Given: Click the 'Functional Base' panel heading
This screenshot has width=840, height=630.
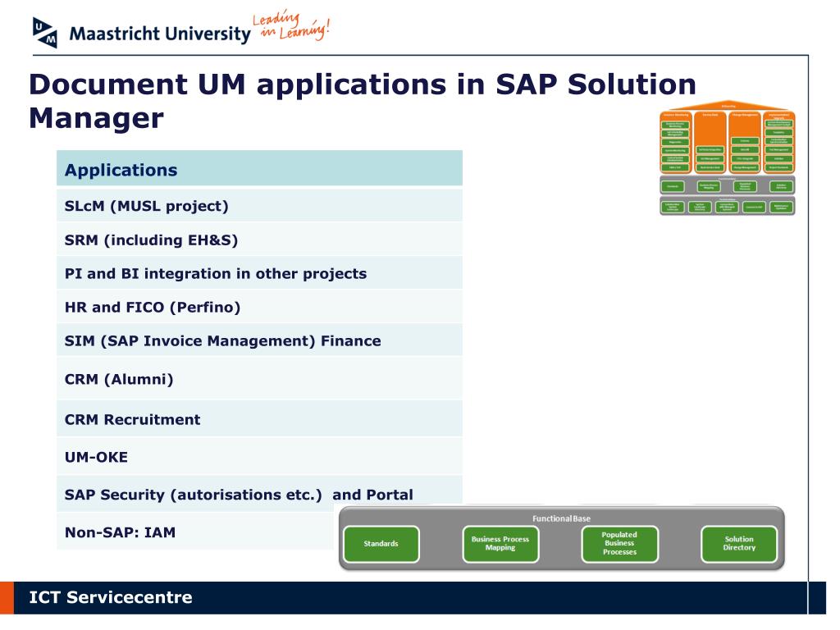Looking at the screenshot, I should point(561,518).
